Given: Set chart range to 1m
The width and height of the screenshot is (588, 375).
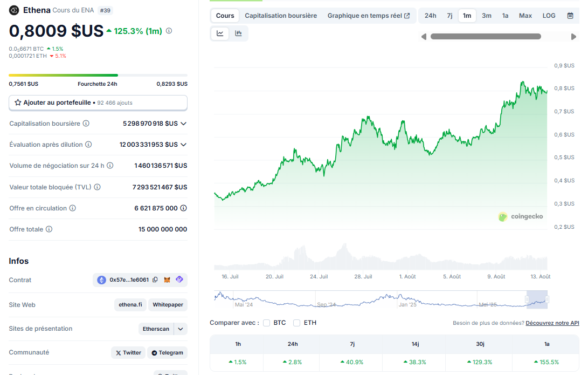Looking at the screenshot, I should click(467, 16).
